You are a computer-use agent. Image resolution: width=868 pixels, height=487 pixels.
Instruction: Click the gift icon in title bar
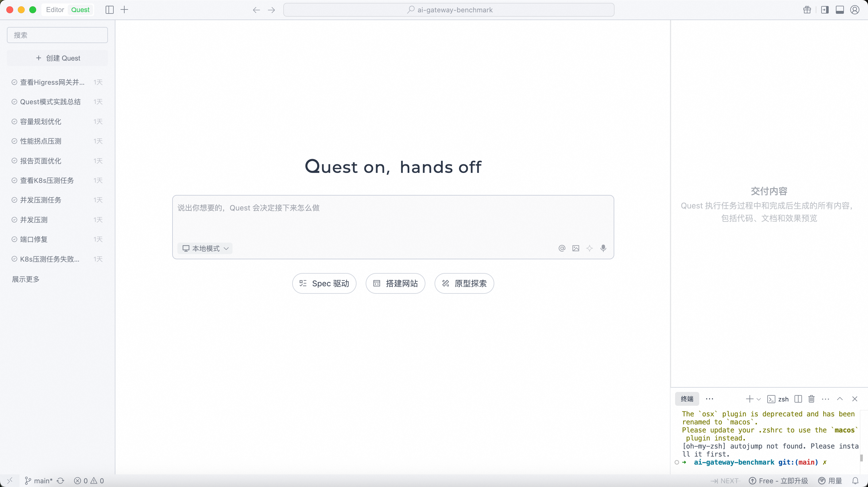(807, 10)
